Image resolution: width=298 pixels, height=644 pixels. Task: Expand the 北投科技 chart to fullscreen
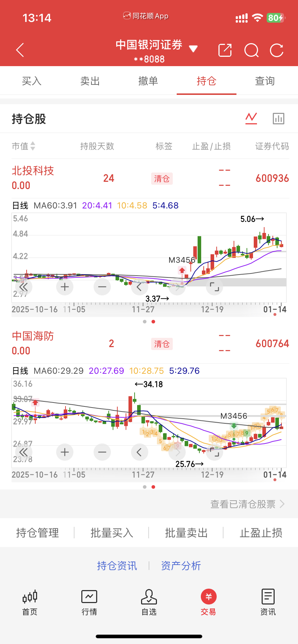click(x=215, y=287)
